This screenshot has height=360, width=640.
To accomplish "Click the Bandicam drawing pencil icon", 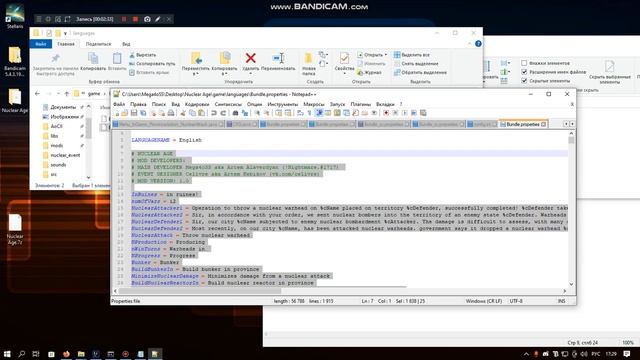I will 158,19.
